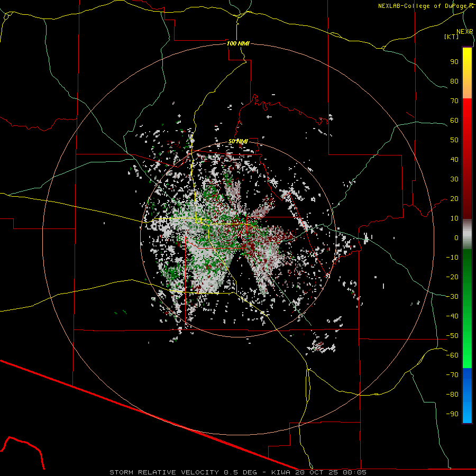Pick the gray zero-velocity segment of color bar
Screen dimensions: 476x476
click(x=467, y=234)
